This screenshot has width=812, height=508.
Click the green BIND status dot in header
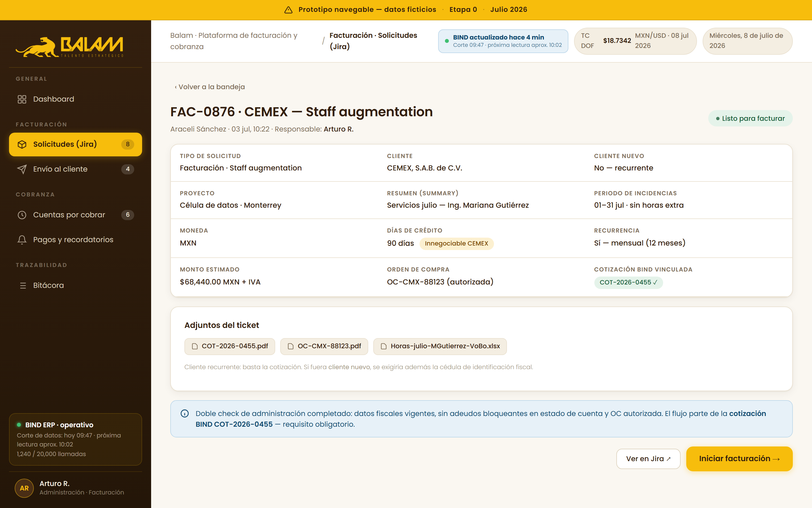447,41
